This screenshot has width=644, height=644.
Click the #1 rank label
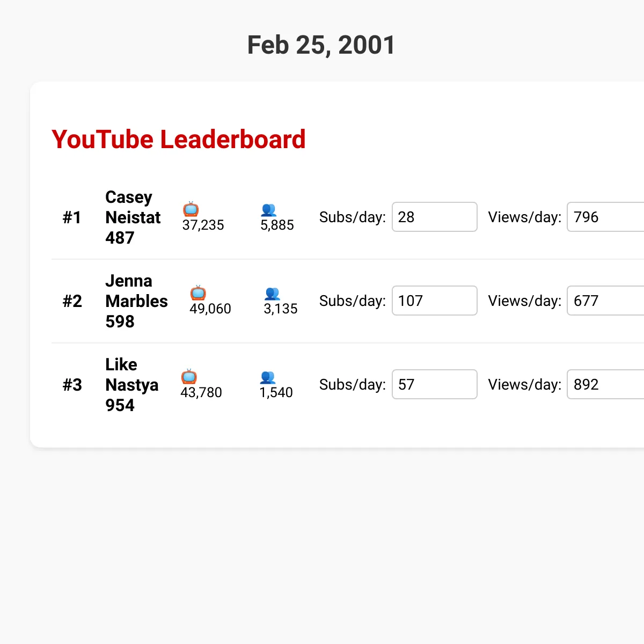pos(72,217)
